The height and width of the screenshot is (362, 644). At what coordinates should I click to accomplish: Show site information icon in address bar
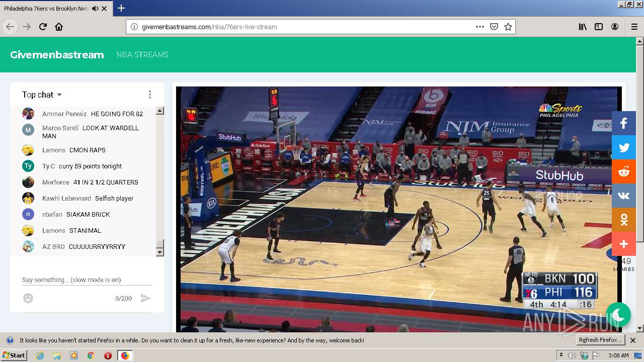click(x=134, y=27)
